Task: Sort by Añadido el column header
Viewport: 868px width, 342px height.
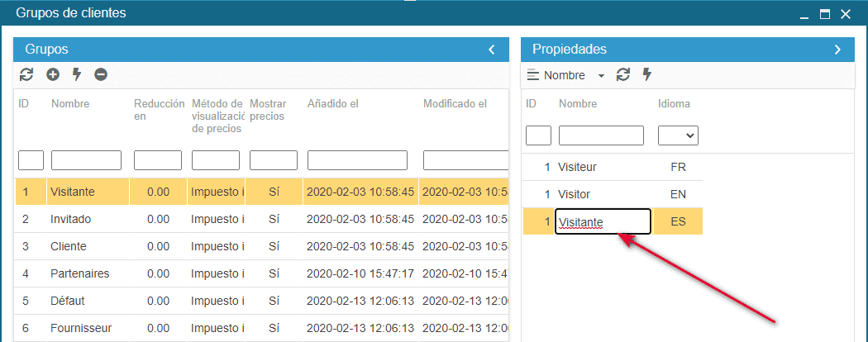Action: [332, 104]
